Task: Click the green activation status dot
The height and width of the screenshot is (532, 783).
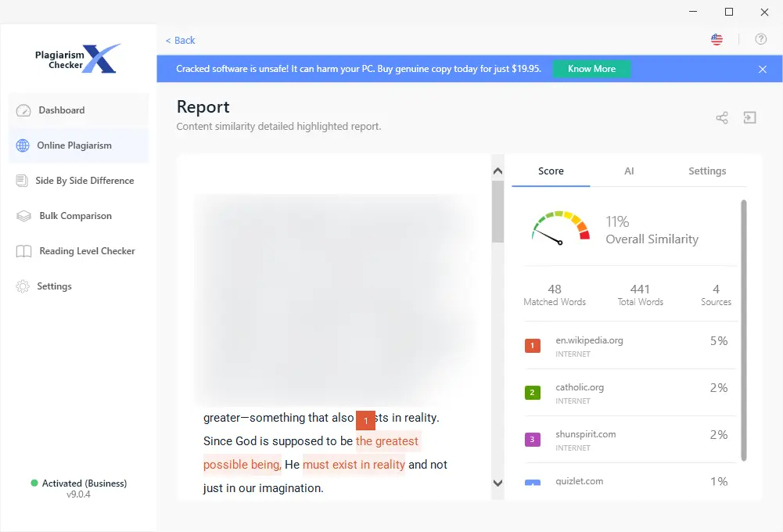Action: [x=34, y=483]
